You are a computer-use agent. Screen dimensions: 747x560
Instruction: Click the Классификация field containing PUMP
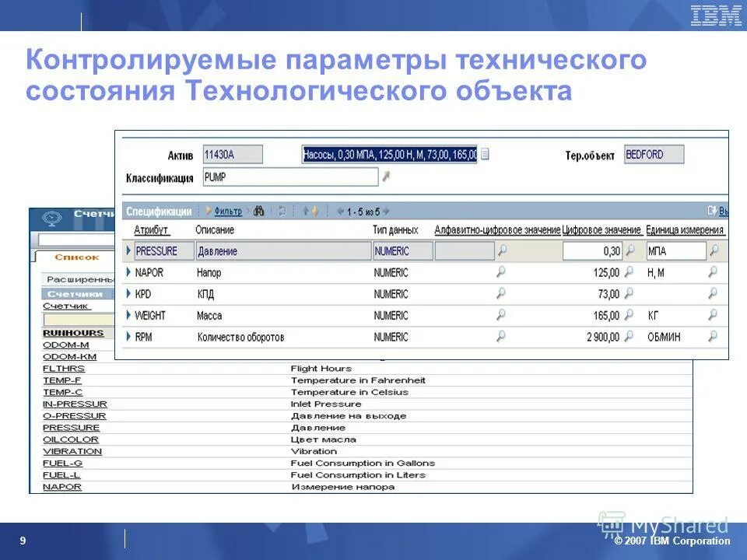pos(290,177)
